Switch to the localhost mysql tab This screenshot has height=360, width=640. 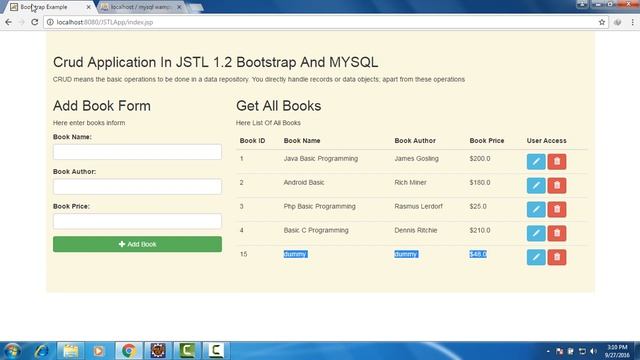pyautogui.click(x=140, y=7)
